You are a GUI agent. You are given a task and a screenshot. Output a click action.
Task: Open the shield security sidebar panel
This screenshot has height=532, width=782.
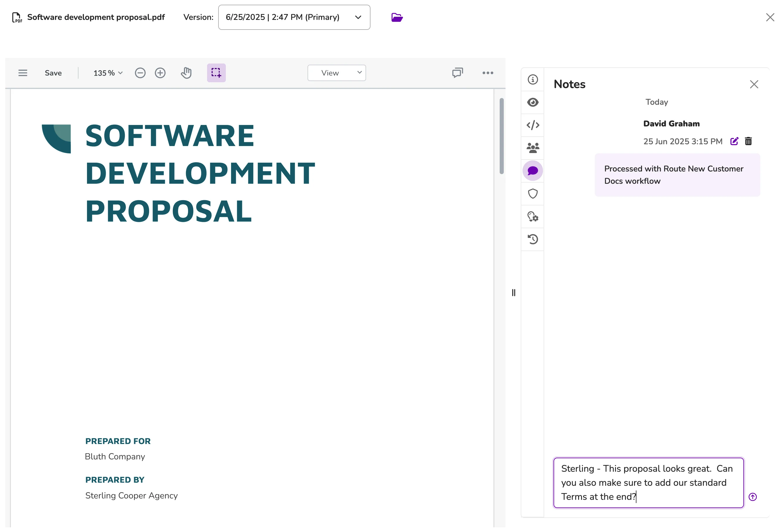[533, 194]
